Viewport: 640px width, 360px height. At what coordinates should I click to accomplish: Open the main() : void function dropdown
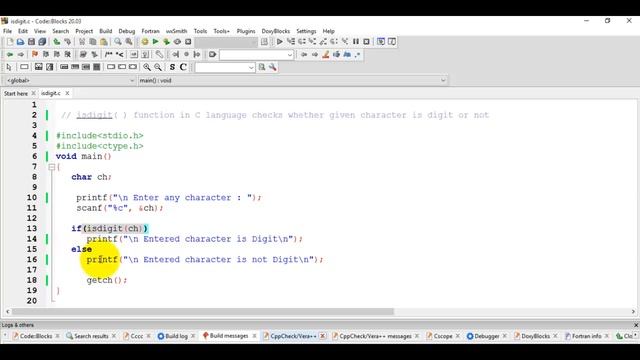[293, 80]
